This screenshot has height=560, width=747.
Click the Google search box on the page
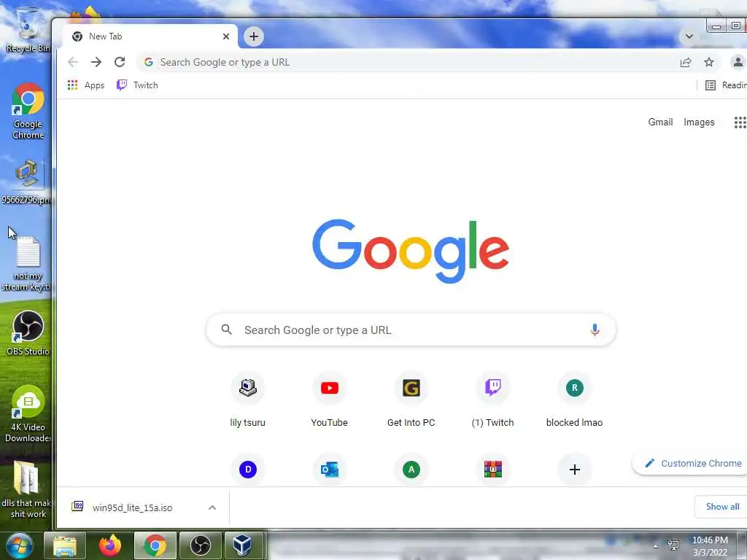[411, 330]
